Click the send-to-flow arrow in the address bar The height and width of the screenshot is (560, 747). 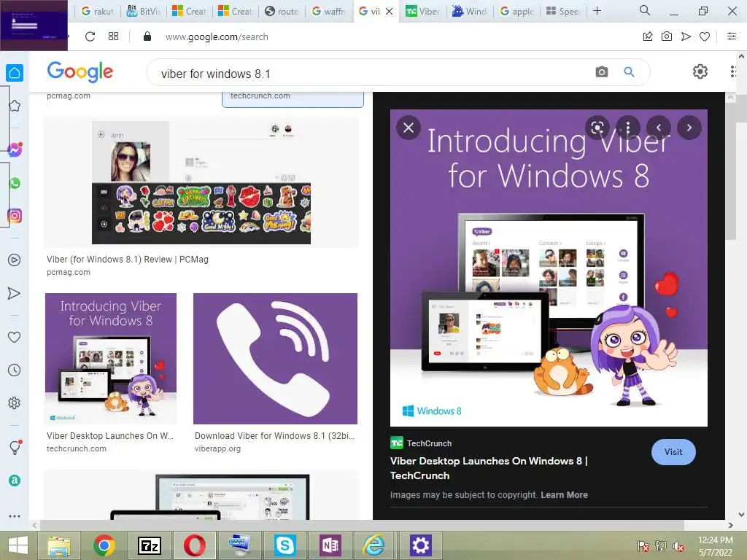[x=686, y=36]
